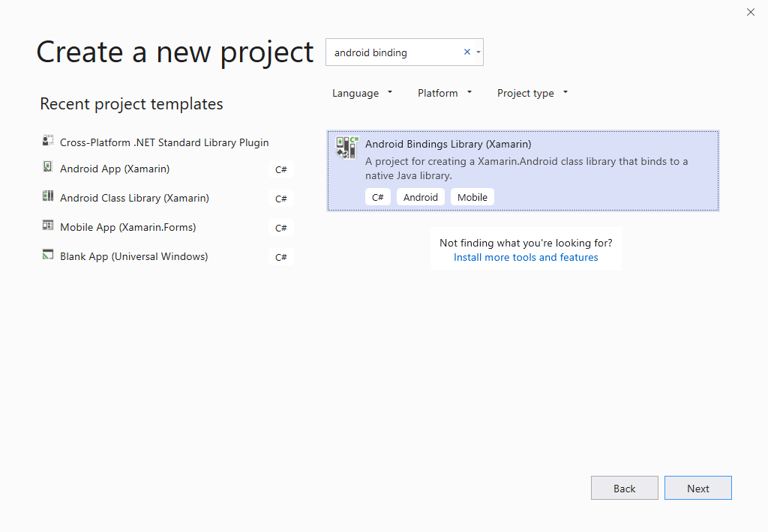Image resolution: width=768 pixels, height=532 pixels.
Task: Click the Android tag on the result
Action: [x=420, y=197]
